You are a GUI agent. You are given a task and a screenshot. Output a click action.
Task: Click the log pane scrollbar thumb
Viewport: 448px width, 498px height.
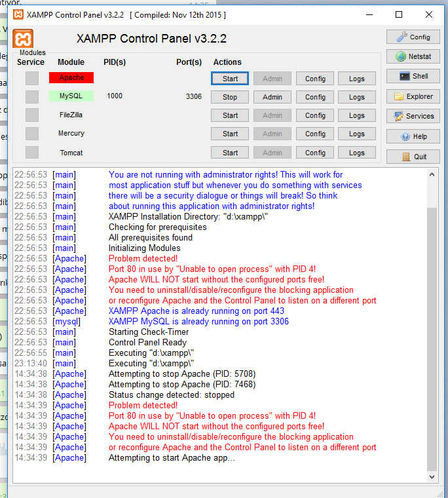[432, 339]
